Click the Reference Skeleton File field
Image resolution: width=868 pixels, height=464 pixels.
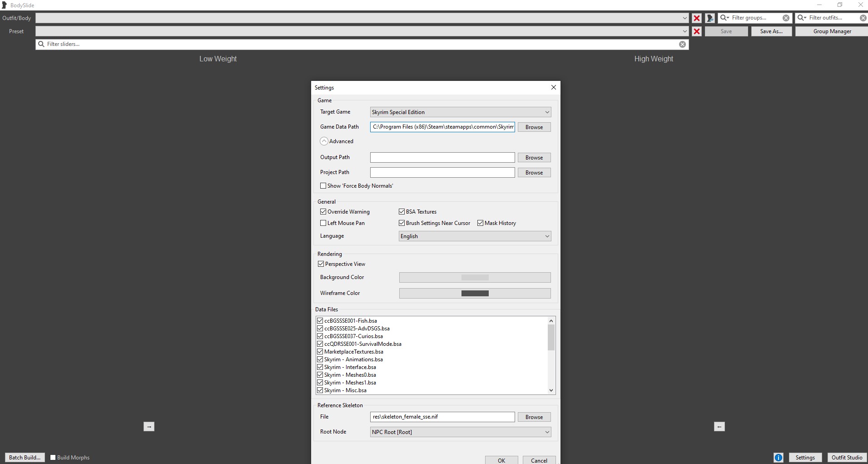tap(442, 417)
